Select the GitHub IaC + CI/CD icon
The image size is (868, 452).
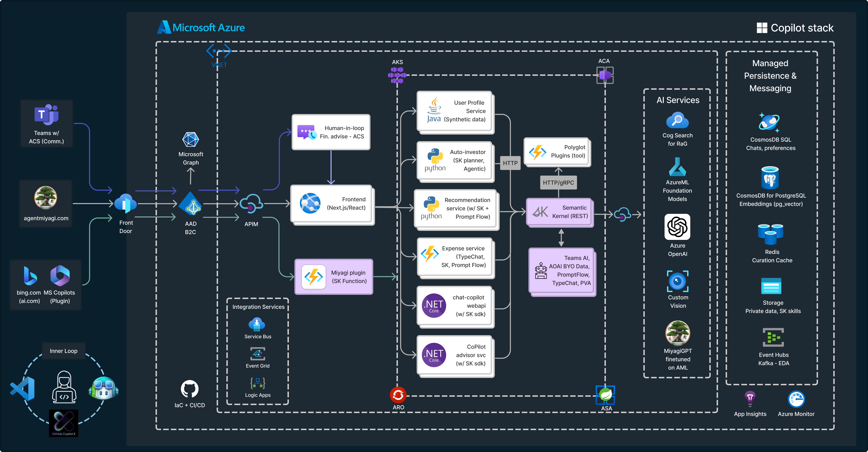[x=189, y=389]
